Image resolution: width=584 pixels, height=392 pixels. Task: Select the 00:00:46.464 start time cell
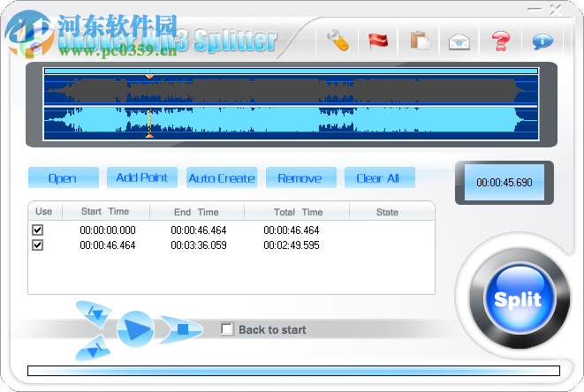coord(108,245)
